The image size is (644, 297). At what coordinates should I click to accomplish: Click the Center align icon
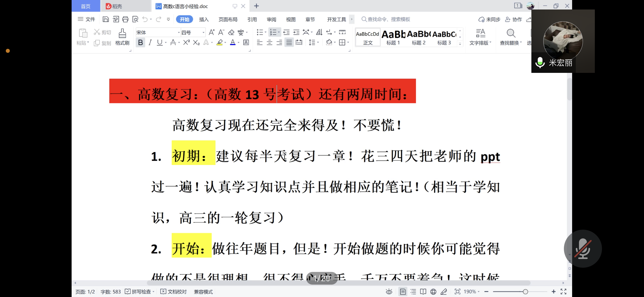point(269,43)
